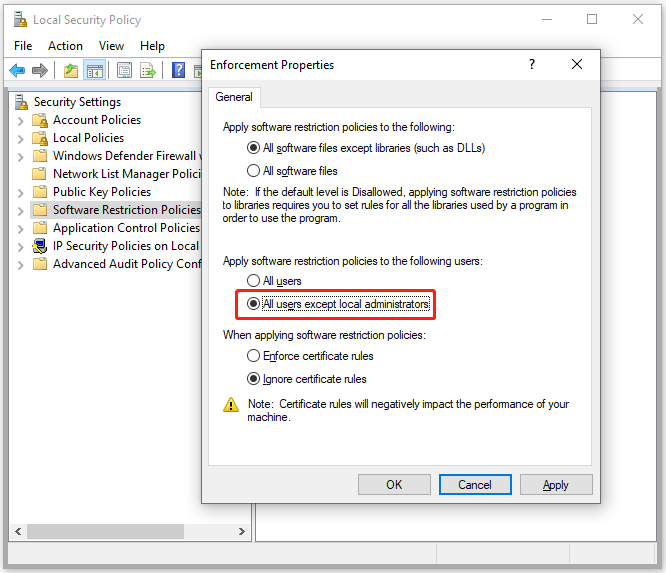This screenshot has height=573, width=666.
Task: Expand Software Restriction Policies node
Action: (x=20, y=211)
